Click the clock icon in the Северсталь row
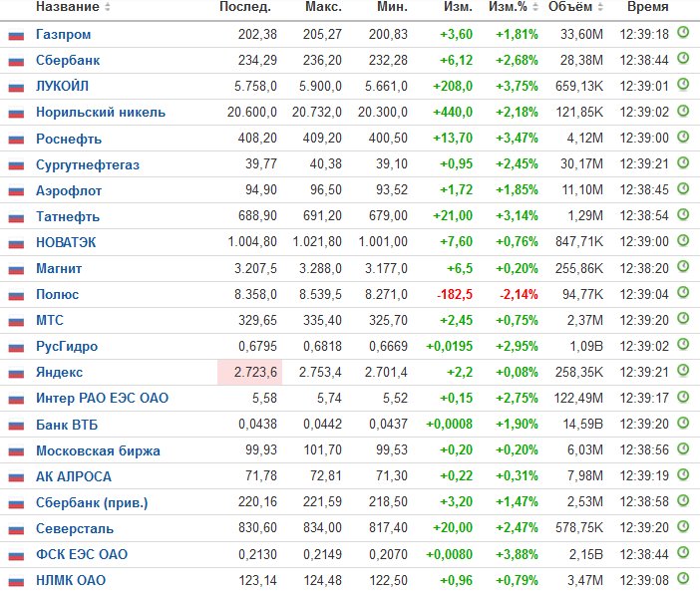 [x=683, y=526]
